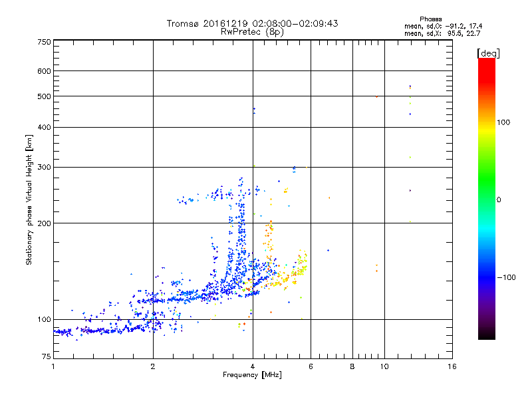Click the x-axis '16' tick label
Screen dimensions: 532x399
pyautogui.click(x=452, y=366)
